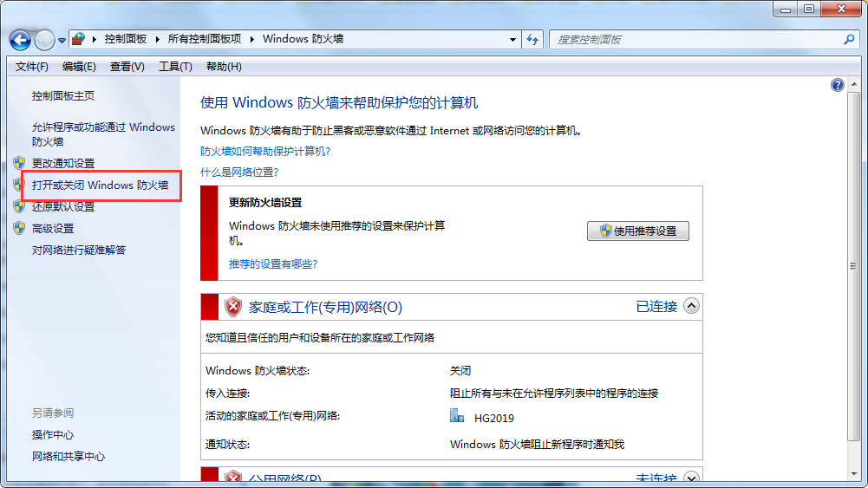This screenshot has height=488, width=868.
Task: Click red shield icon for 家庭或工作(专用)网络
Action: click(233, 307)
